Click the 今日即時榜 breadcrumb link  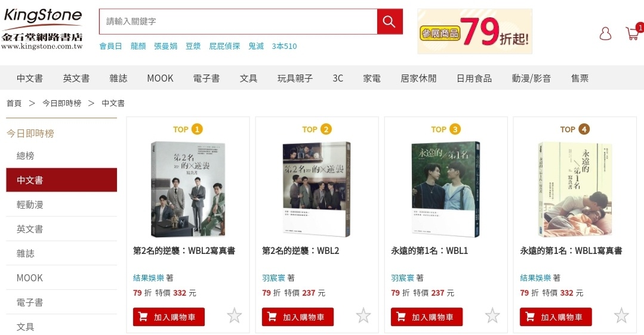click(61, 103)
